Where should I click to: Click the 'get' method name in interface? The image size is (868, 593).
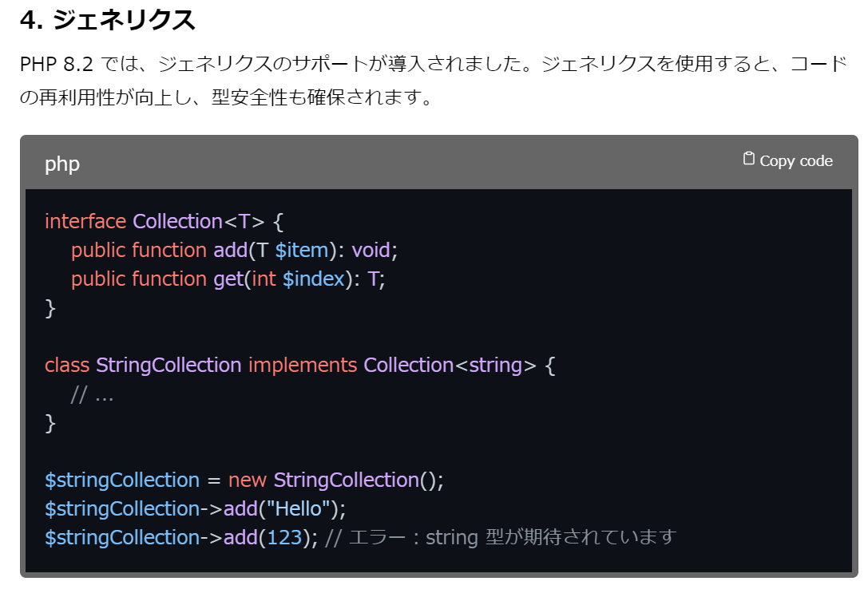pos(228,279)
